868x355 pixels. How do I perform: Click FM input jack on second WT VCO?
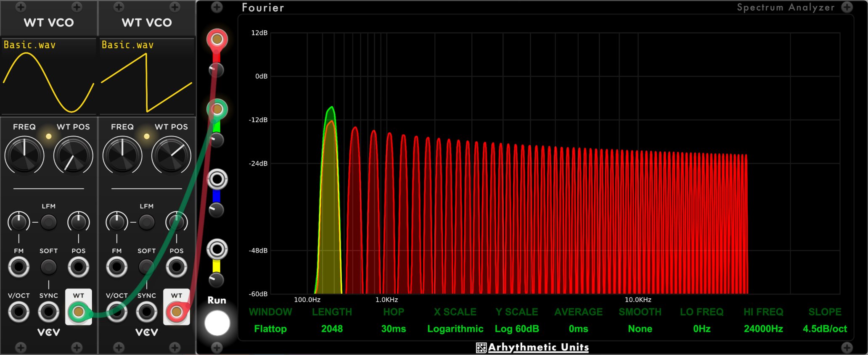tap(117, 267)
